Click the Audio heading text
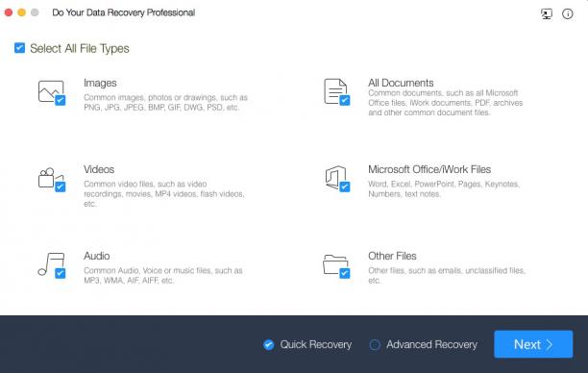The height and width of the screenshot is (373, 588). 97,256
